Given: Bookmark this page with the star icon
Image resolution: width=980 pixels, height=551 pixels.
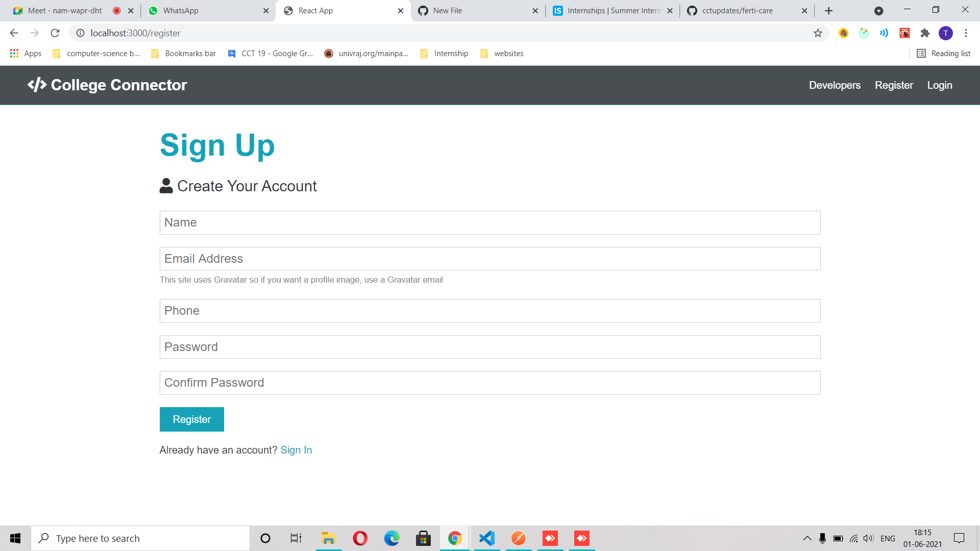Looking at the screenshot, I should tap(818, 33).
